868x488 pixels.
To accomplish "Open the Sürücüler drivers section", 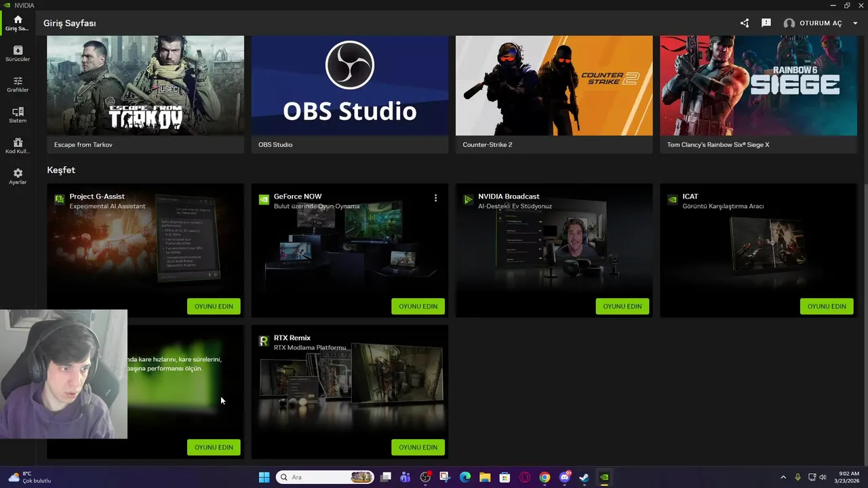I will (18, 54).
